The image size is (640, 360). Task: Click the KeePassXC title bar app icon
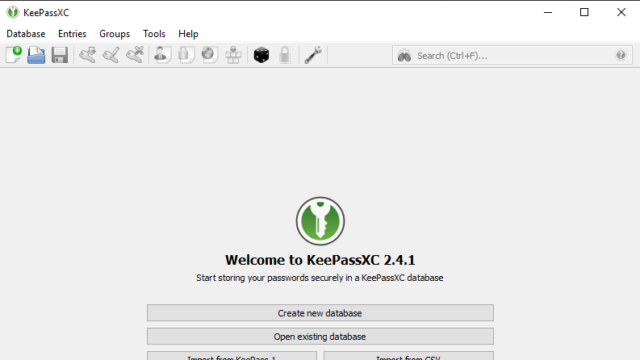[x=13, y=12]
